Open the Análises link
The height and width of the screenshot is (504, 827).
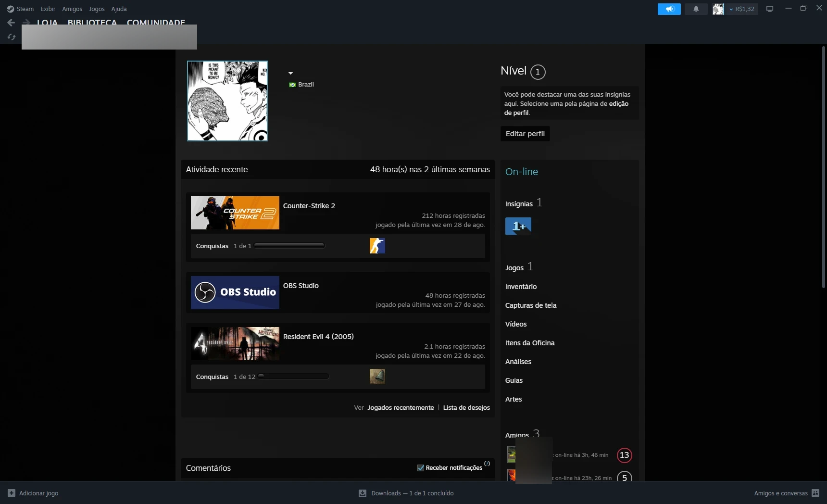[x=518, y=362]
